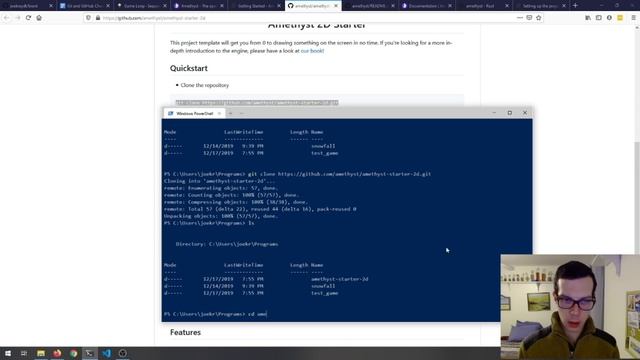This screenshot has width=640, height=360.
Task: Show Firefox sidebars
Action: click(599, 18)
